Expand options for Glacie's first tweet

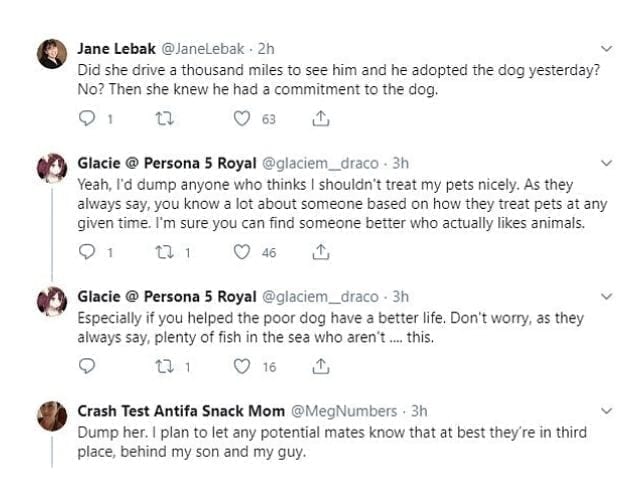coord(607,162)
